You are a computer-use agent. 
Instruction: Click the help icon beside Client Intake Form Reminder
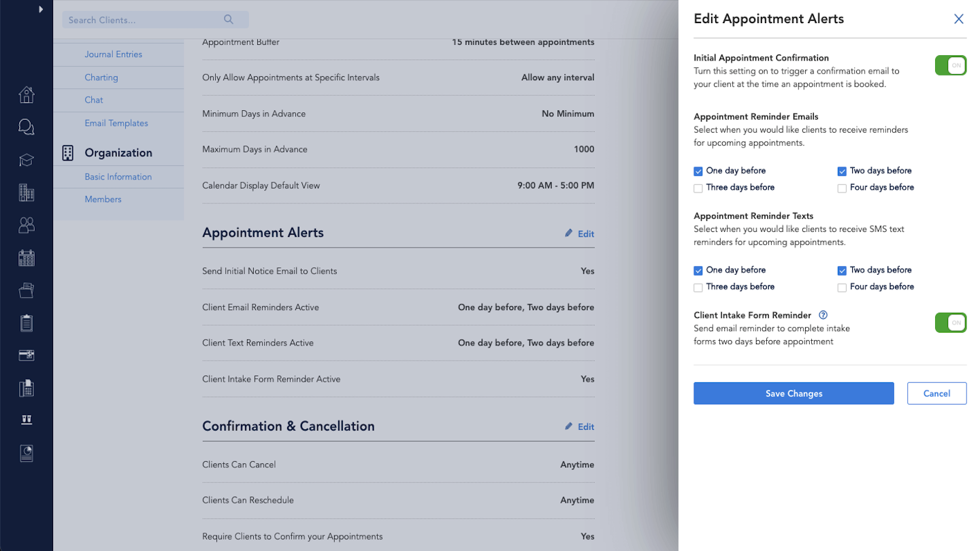[823, 315]
